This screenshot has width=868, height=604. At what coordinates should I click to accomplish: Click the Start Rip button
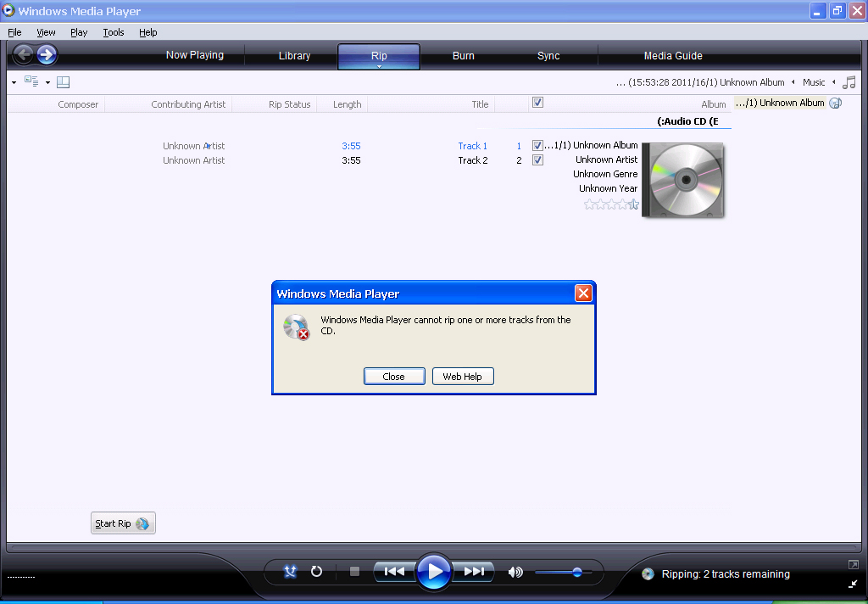123,523
